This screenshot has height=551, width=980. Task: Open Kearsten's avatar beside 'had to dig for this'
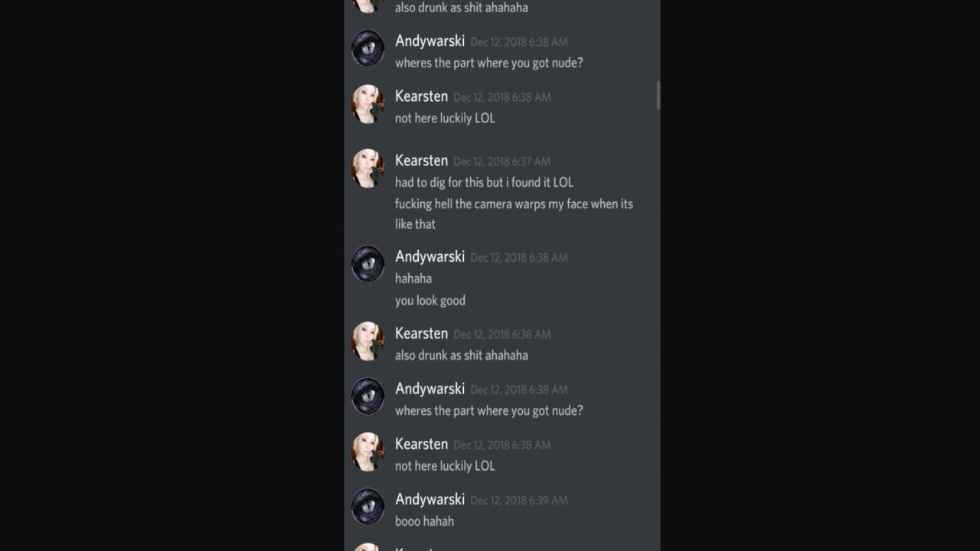tap(367, 168)
